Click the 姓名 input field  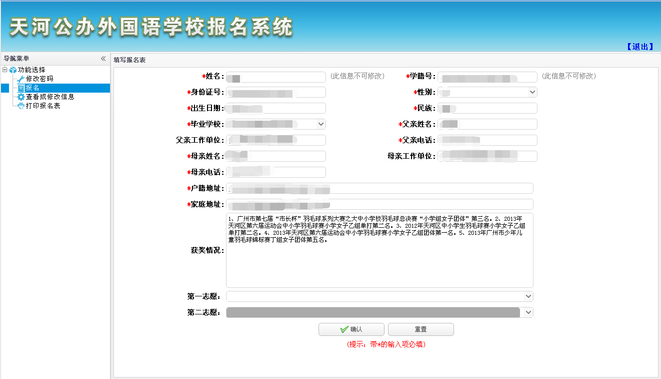tap(276, 76)
